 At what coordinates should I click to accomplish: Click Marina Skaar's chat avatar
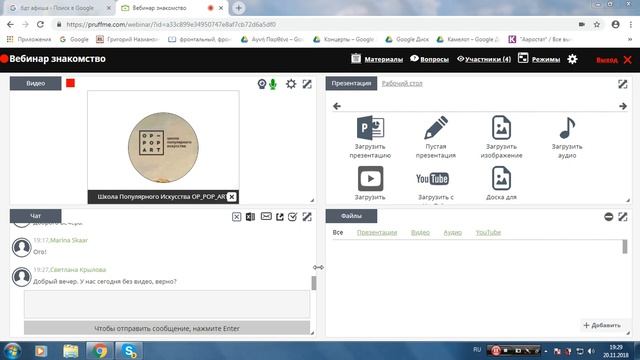(21, 247)
